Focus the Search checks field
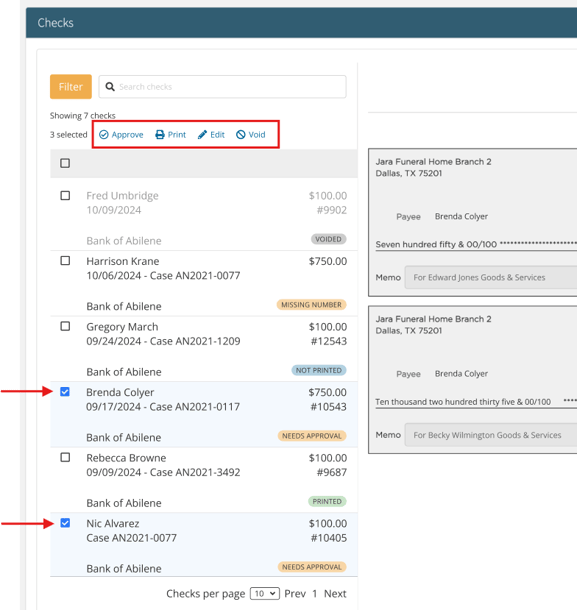The image size is (577, 610). tap(223, 87)
